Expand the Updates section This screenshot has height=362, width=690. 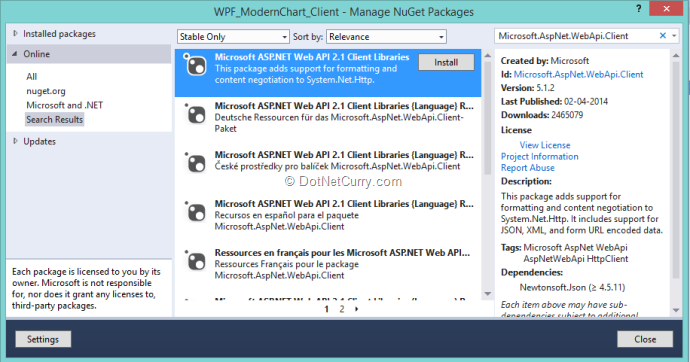coord(15,141)
